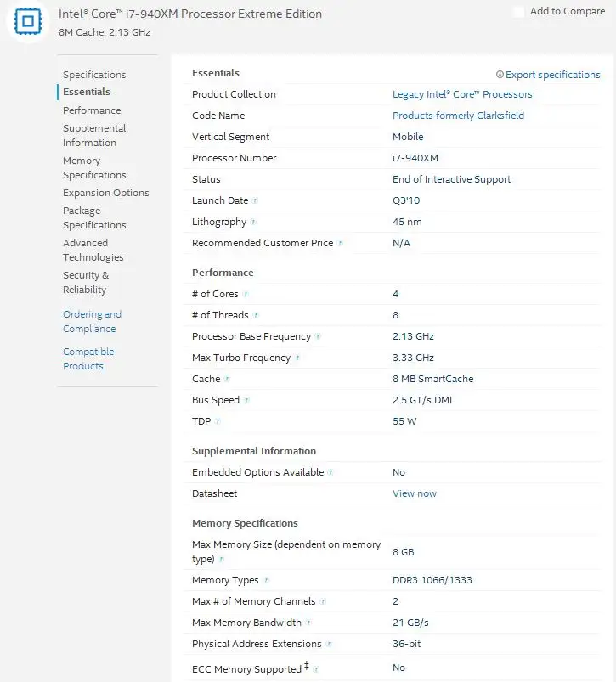Show Processor Base Frequency info icon
The width and height of the screenshot is (616, 682).
tap(318, 336)
